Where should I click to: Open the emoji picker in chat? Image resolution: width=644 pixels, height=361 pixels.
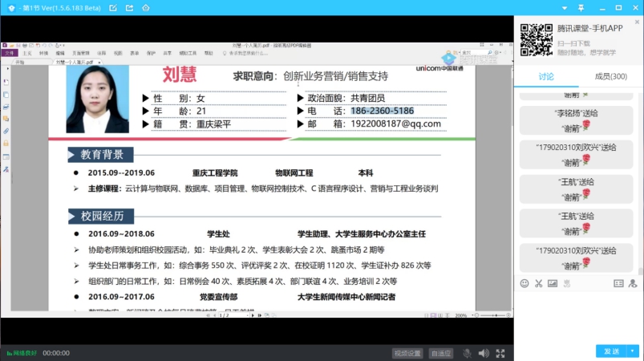pos(525,283)
